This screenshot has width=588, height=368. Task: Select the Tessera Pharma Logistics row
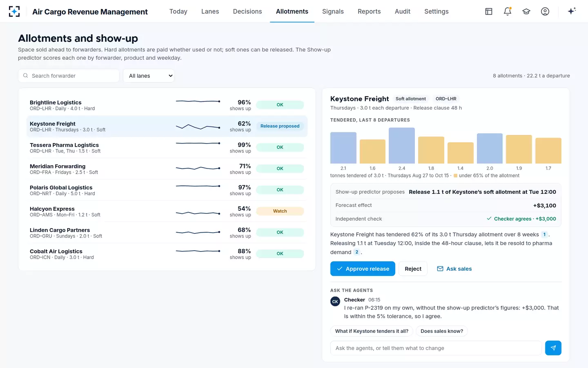click(167, 148)
